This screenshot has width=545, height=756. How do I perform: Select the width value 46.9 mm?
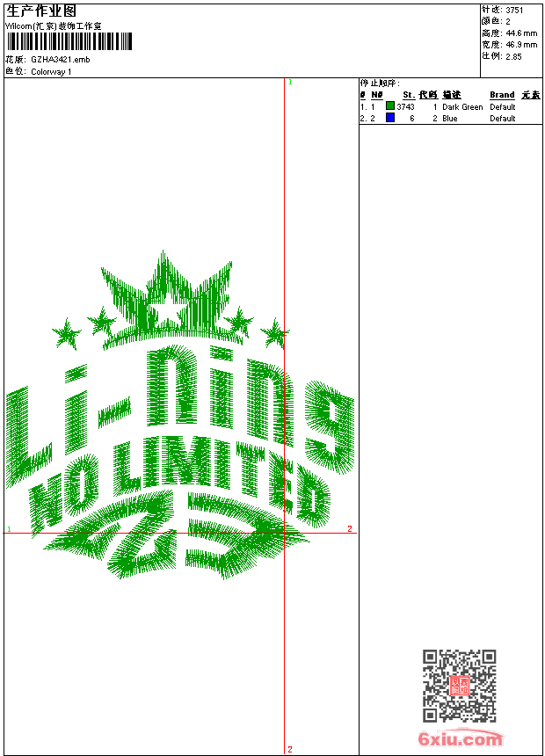pos(521,45)
